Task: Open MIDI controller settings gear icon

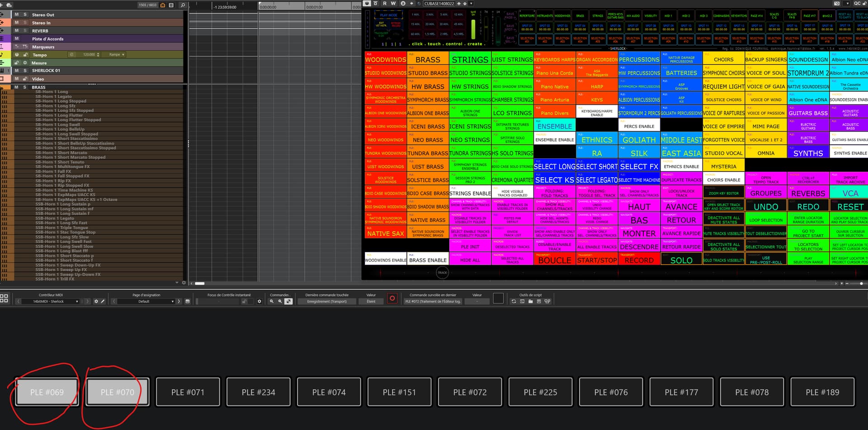Action: [96, 302]
